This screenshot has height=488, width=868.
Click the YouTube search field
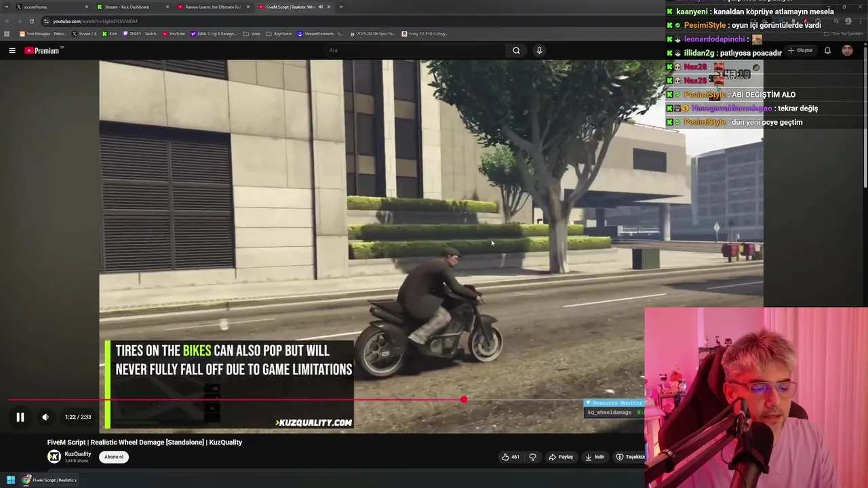click(415, 50)
